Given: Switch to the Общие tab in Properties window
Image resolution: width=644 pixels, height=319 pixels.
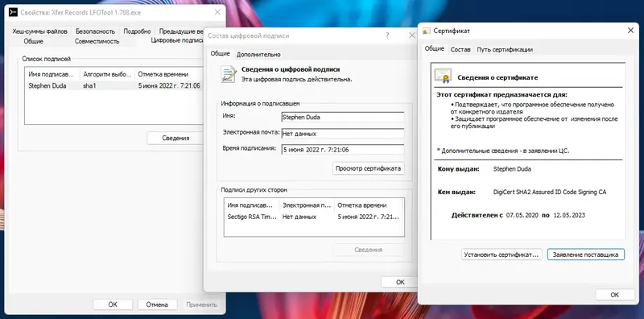Looking at the screenshot, I should click(33, 41).
